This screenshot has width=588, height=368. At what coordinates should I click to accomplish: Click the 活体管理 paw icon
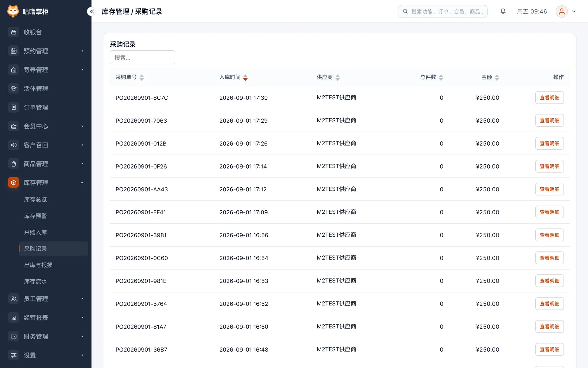point(13,89)
